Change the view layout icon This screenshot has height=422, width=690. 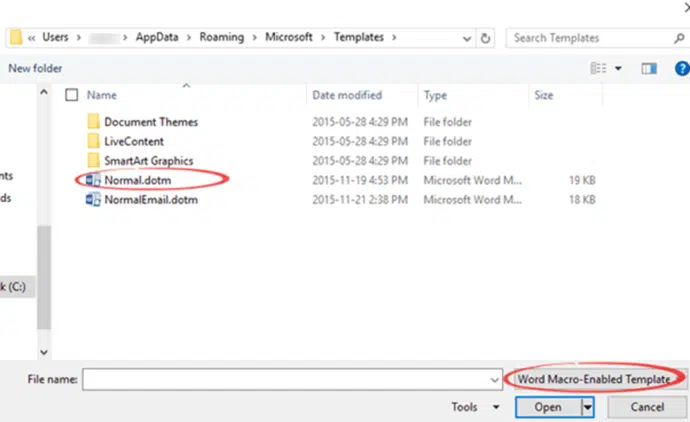(598, 68)
